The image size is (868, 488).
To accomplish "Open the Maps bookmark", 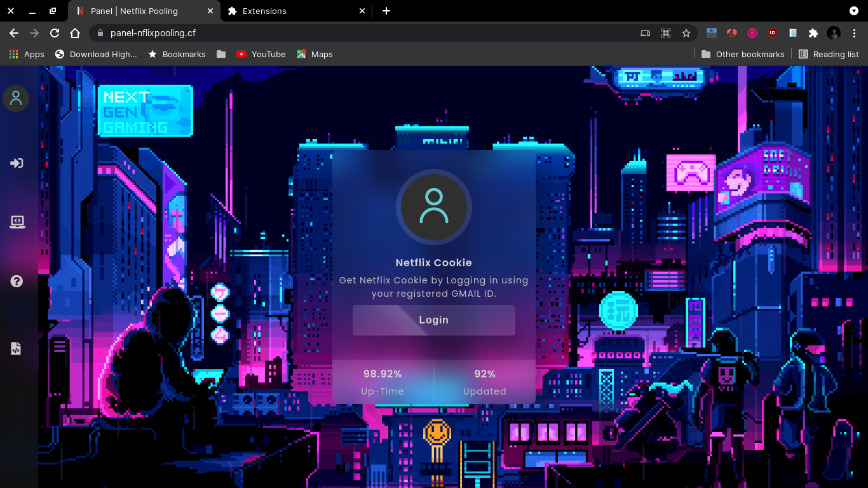I will click(x=315, y=54).
